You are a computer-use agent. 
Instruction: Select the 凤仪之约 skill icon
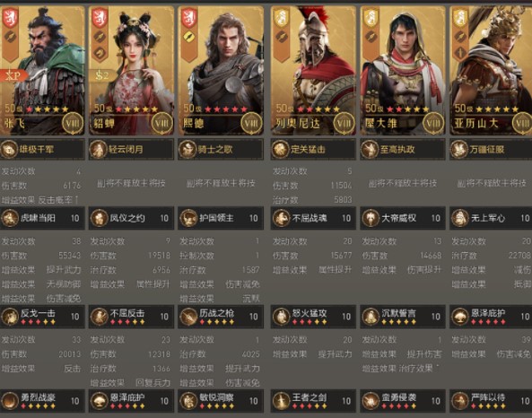99,218
